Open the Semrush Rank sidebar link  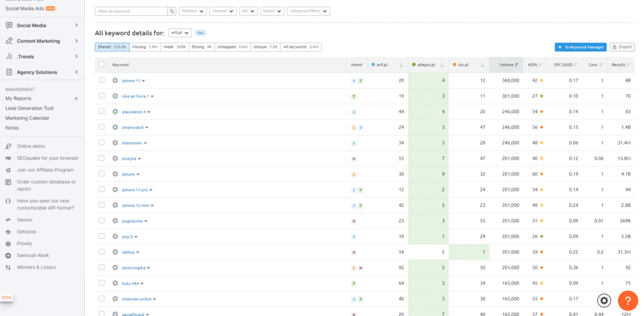[33, 256]
